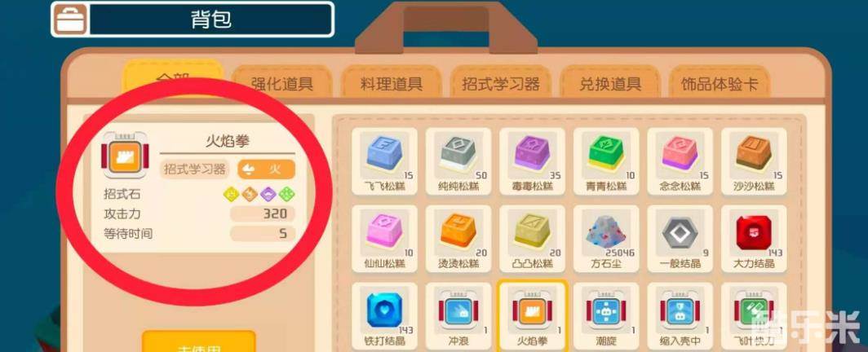Viewport: 868px width, 352px height.
Task: Select the highlighted 火焰拳 item in grid
Action: (532, 315)
